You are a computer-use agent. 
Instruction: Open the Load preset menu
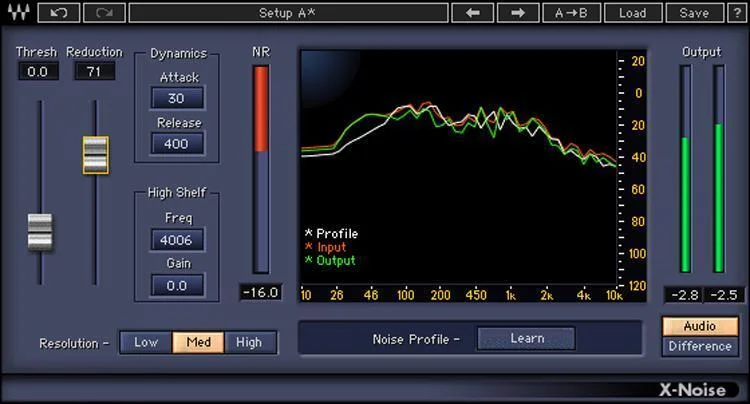tap(633, 13)
